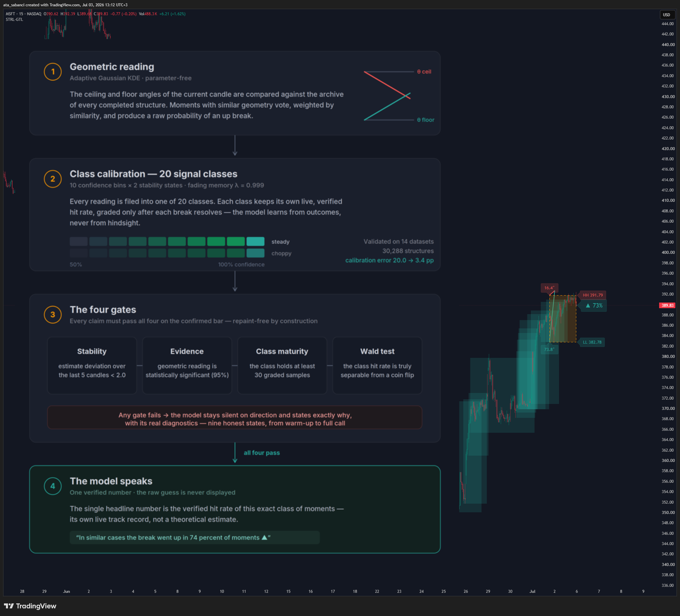This screenshot has height=616, width=680.
Task: Click 'Class calibration — 20 signal classes' heading
Action: pos(153,174)
